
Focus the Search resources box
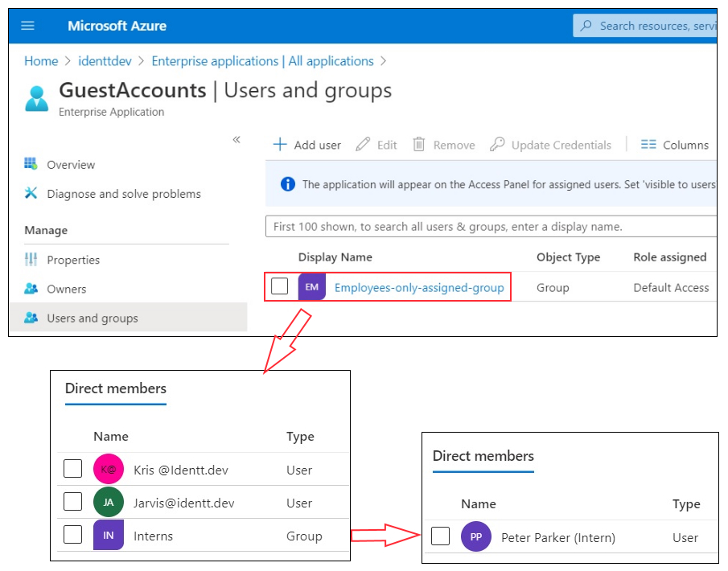point(645,26)
